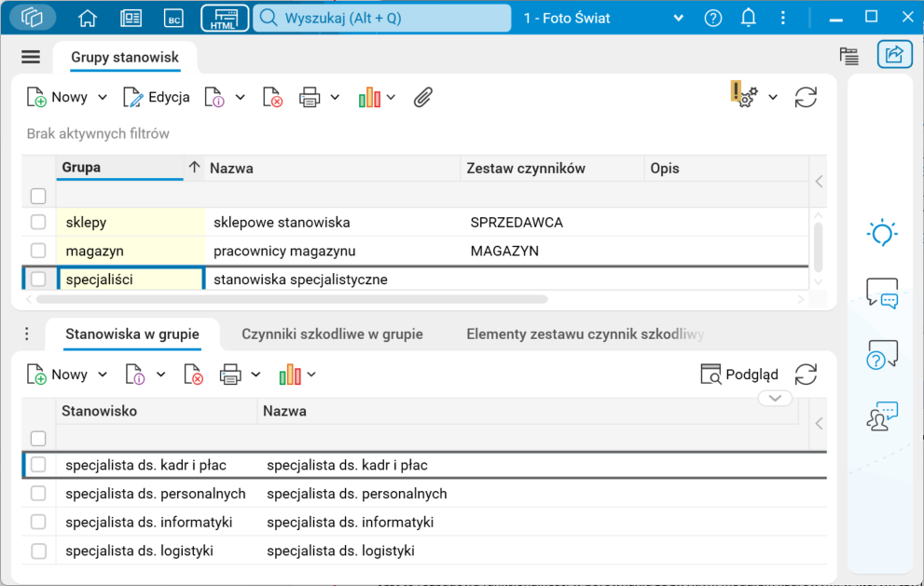Viewport: 924px width, 586px height.
Task: Check the magazyn row checkbox
Action: [x=38, y=250]
